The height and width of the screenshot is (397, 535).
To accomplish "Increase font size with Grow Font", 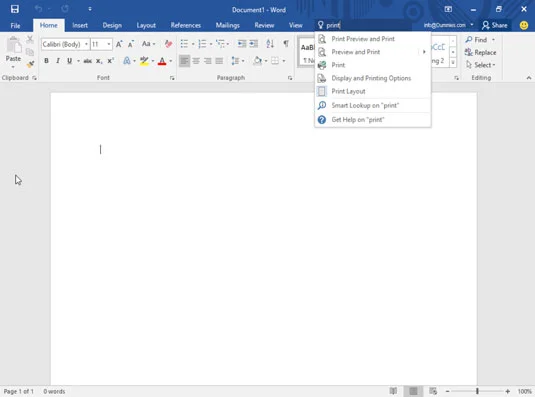I will point(119,44).
